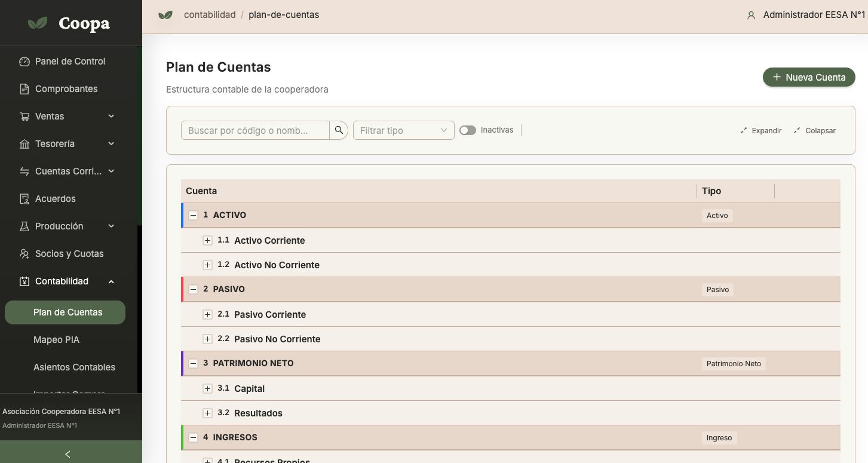Viewport: 868px width, 463px height.
Task: Click the Coopa brand name
Action: pos(84,23)
